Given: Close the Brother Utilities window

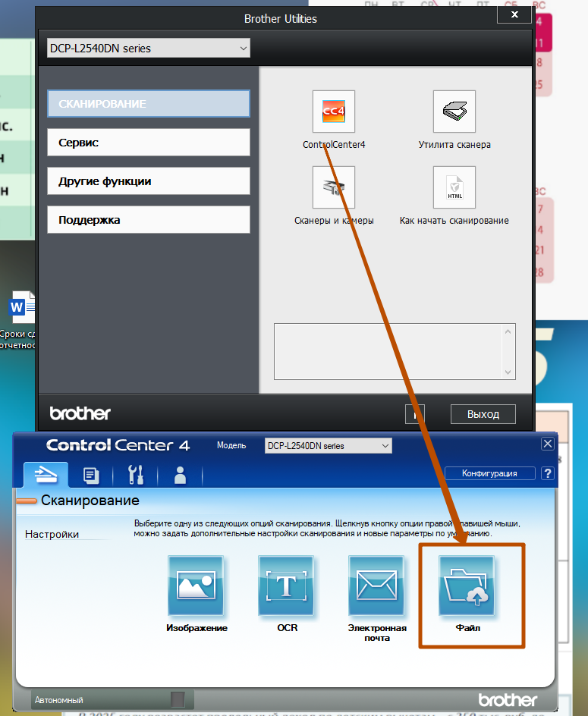Looking at the screenshot, I should [x=514, y=14].
